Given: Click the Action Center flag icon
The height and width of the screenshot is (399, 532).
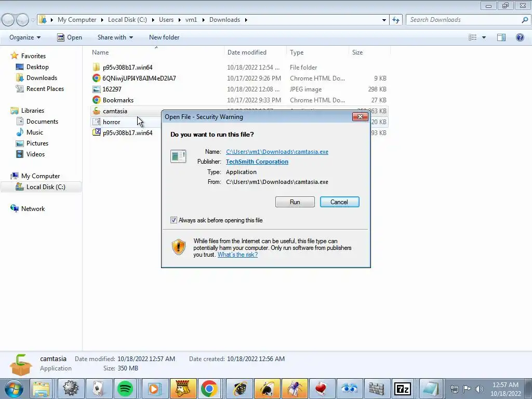Looking at the screenshot, I should (x=467, y=389).
